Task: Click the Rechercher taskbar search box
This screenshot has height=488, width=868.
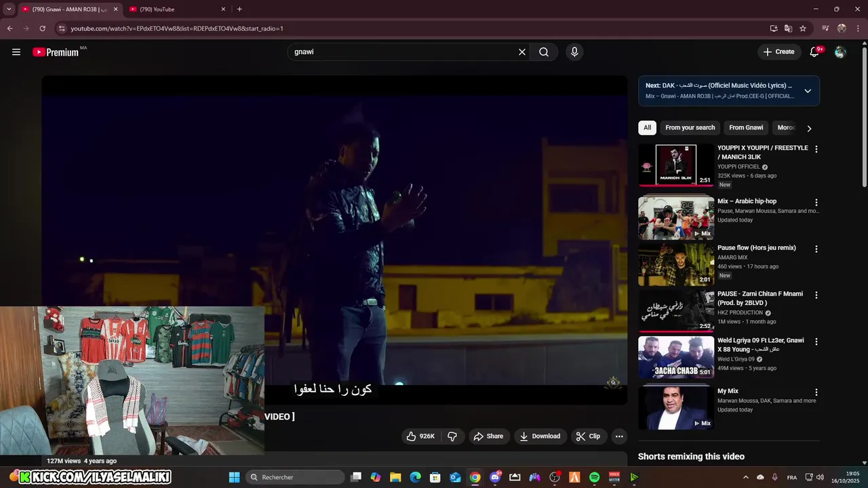Action: click(x=295, y=477)
